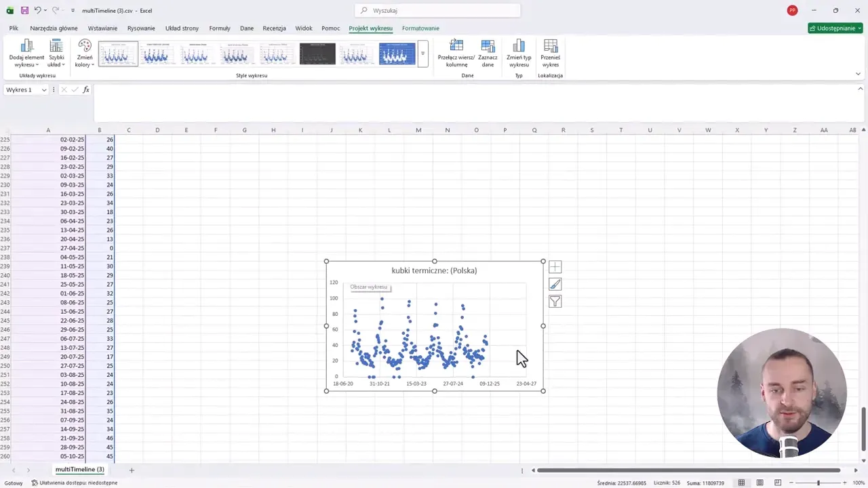
Task: Open the Name Box dropdown arrow
Action: (44, 90)
